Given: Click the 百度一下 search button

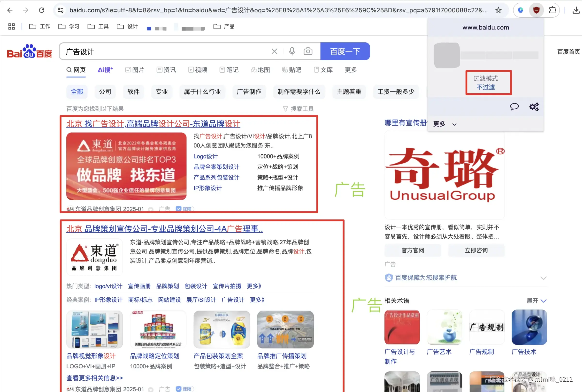Looking at the screenshot, I should 345,52.
